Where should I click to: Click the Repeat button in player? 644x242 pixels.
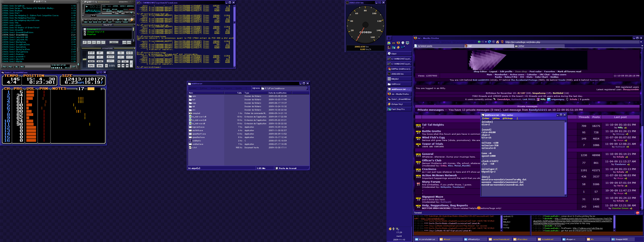click(126, 20)
